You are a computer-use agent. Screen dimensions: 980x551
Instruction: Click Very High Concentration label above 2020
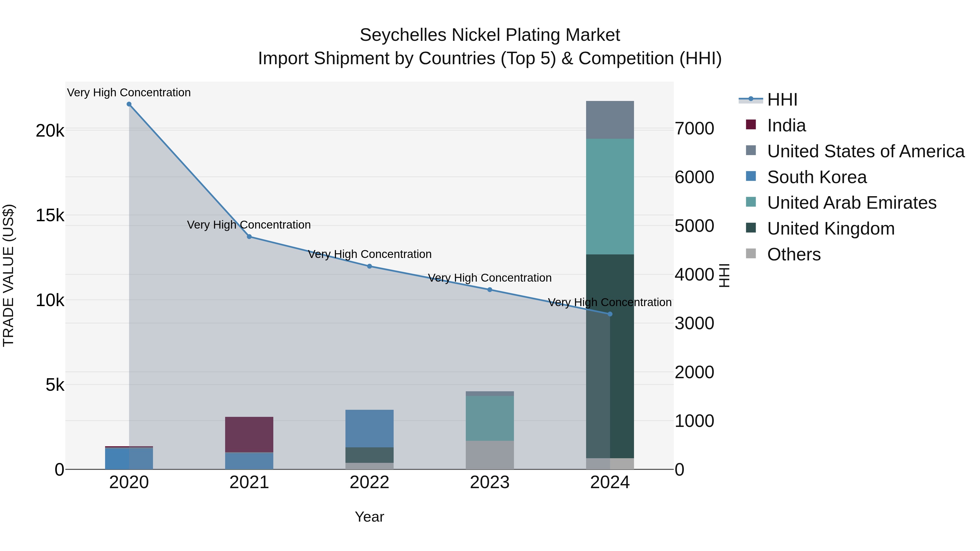pyautogui.click(x=129, y=93)
